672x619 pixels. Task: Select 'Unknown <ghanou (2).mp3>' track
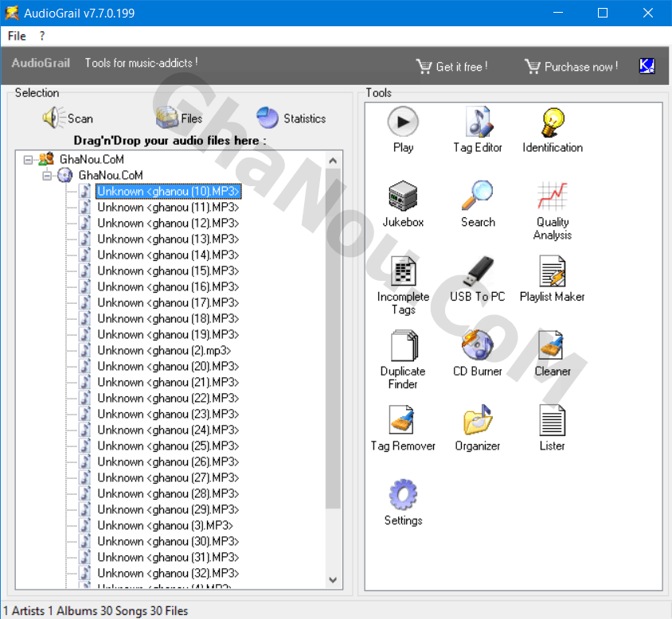[x=164, y=350]
